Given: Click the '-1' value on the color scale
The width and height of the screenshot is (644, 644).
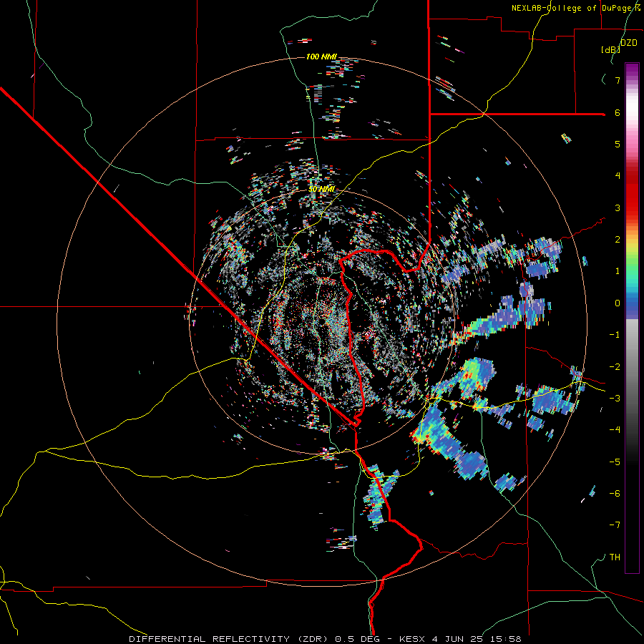Looking at the screenshot, I should pos(615,335).
